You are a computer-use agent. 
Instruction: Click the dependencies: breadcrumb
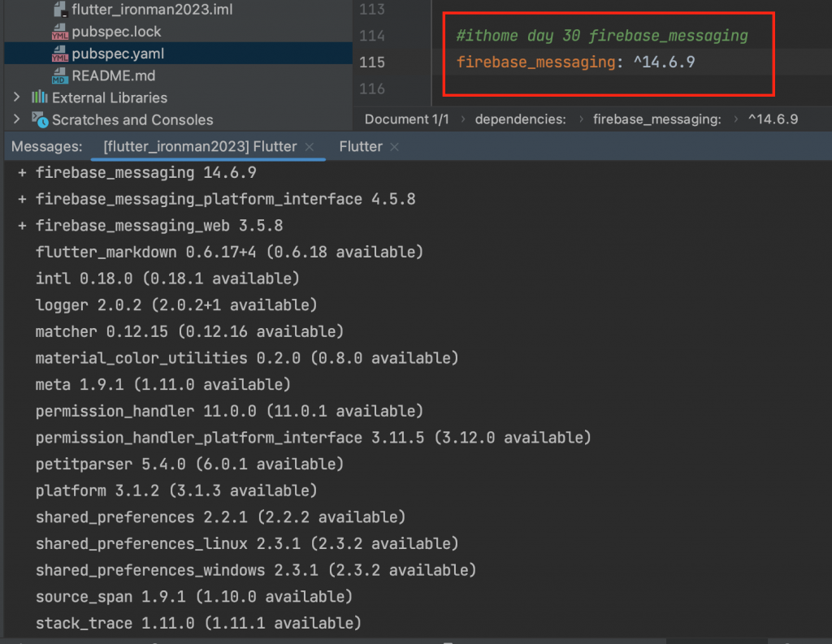pos(521,119)
